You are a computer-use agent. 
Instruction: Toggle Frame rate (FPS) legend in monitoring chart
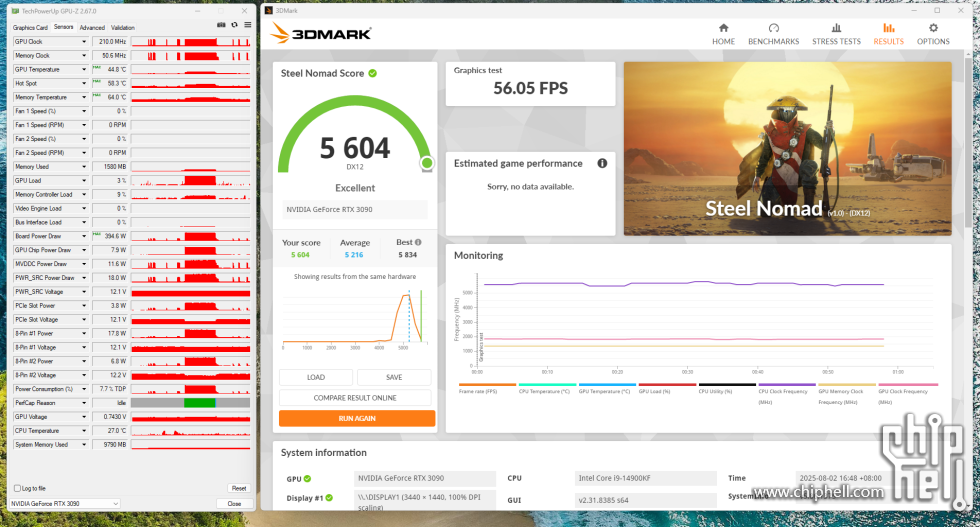point(487,388)
